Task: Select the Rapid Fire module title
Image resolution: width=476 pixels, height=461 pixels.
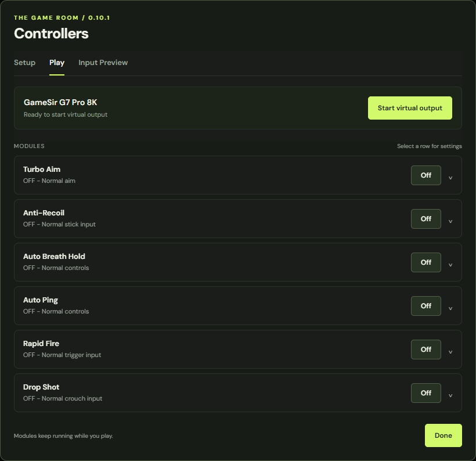Action: coord(41,344)
